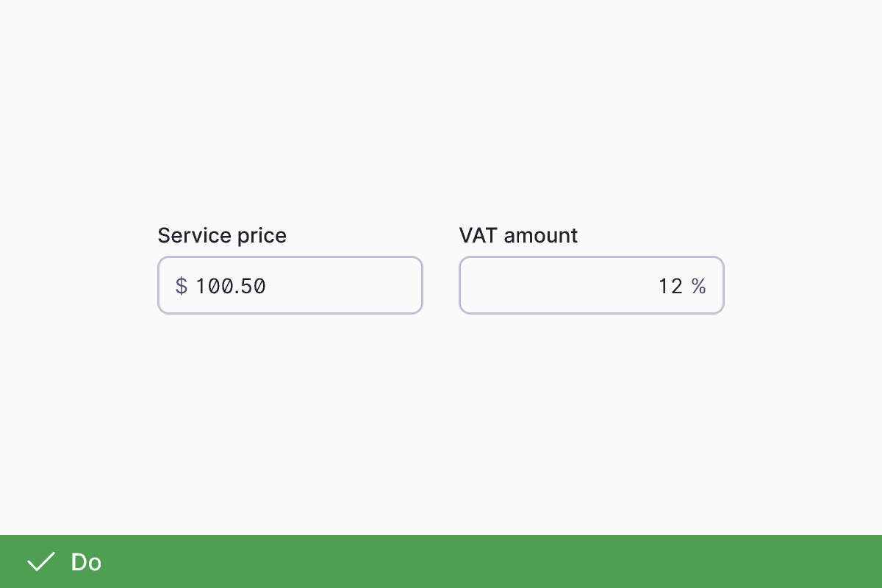This screenshot has width=882, height=588.
Task: Click the empty area between both fields
Action: (441, 285)
